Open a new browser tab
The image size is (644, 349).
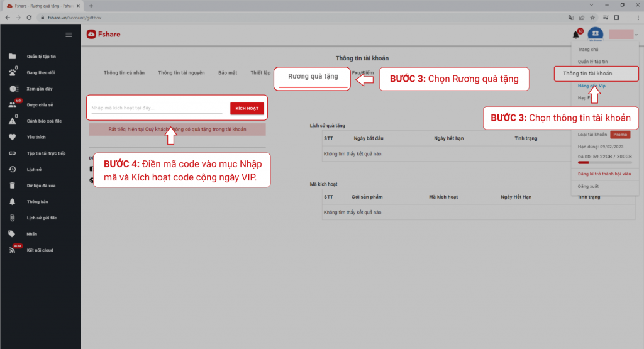point(91,6)
